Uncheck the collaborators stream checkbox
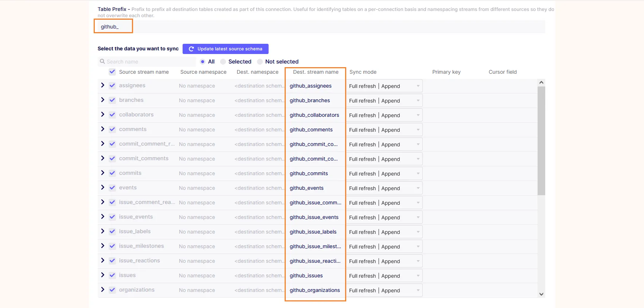 pyautogui.click(x=112, y=115)
